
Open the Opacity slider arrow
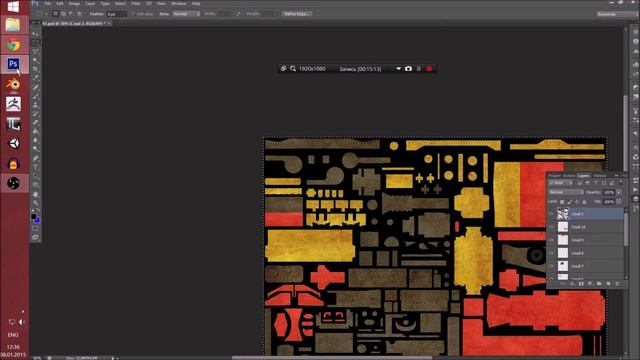point(619,192)
